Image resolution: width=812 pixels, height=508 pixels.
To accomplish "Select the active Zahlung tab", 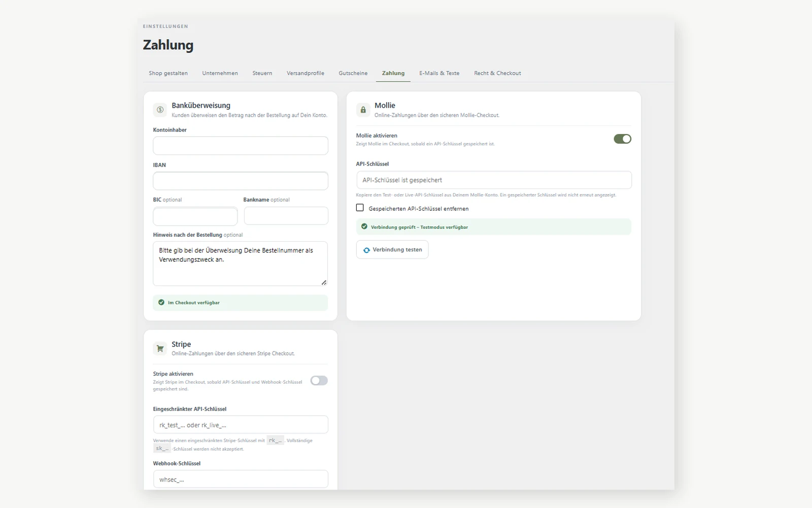I will tap(393, 73).
